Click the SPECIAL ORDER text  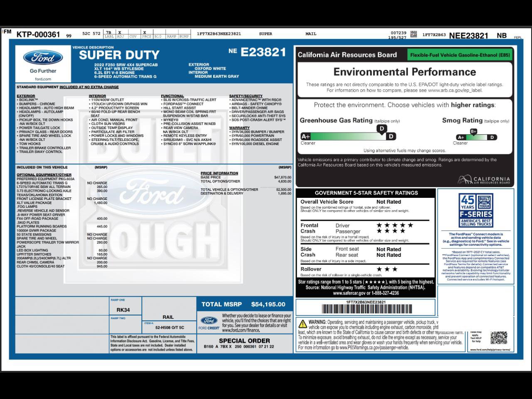click(244, 341)
